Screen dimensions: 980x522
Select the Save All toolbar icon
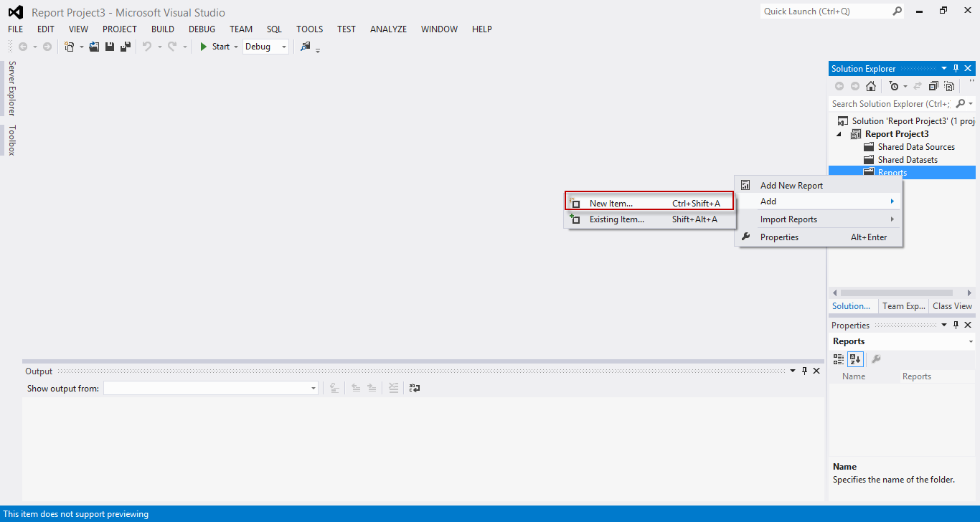tap(126, 46)
